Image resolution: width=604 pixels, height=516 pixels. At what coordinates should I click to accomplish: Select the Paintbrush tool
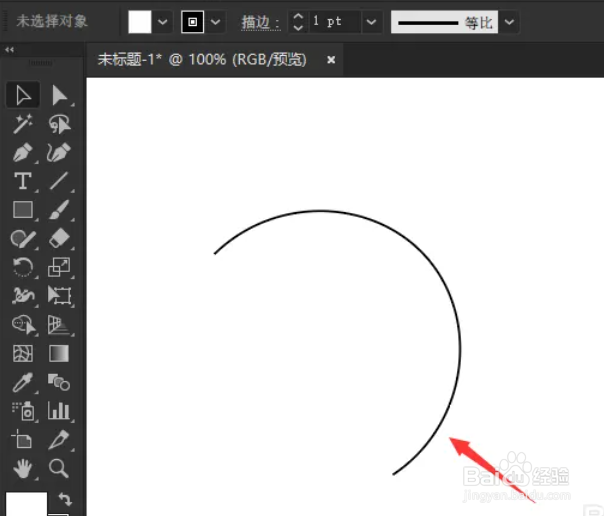(x=59, y=210)
